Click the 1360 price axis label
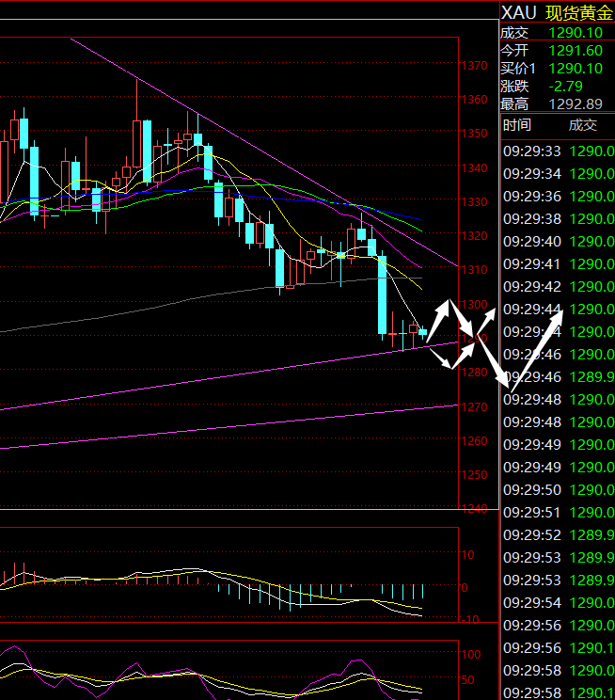This screenshot has height=700, width=615. click(475, 100)
